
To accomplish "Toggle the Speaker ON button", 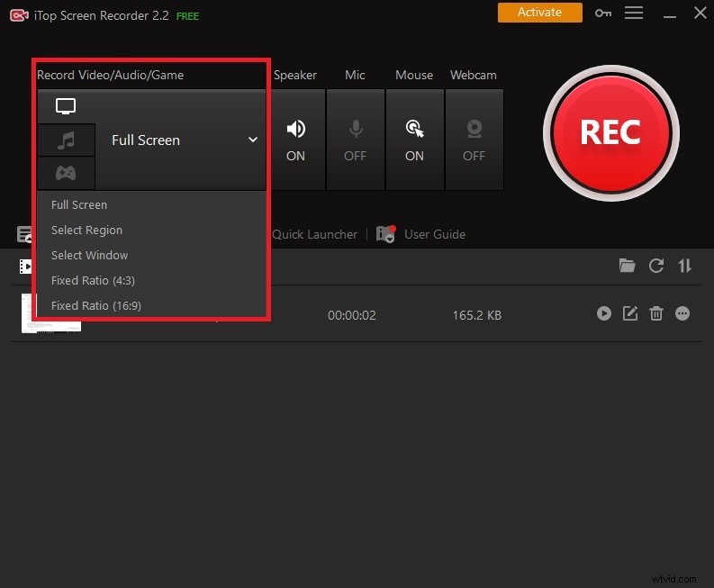I will point(298,140).
